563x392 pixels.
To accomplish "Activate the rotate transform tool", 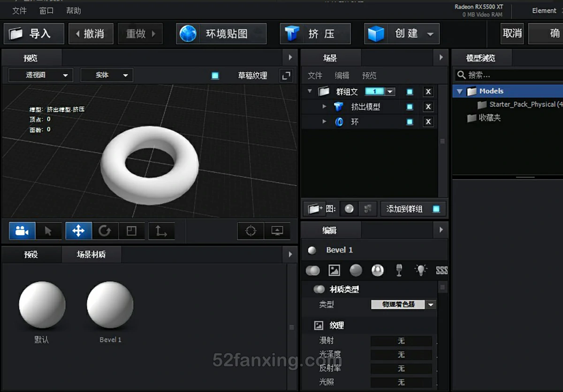I will click(x=105, y=231).
